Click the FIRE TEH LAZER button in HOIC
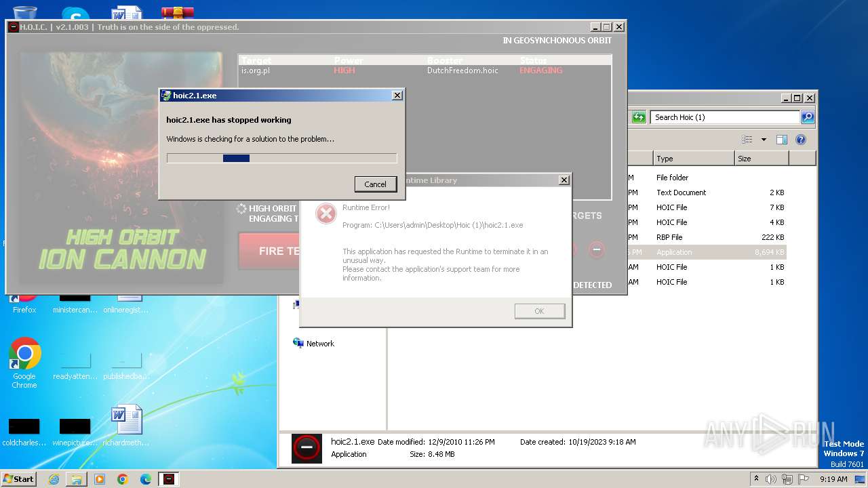 point(269,251)
